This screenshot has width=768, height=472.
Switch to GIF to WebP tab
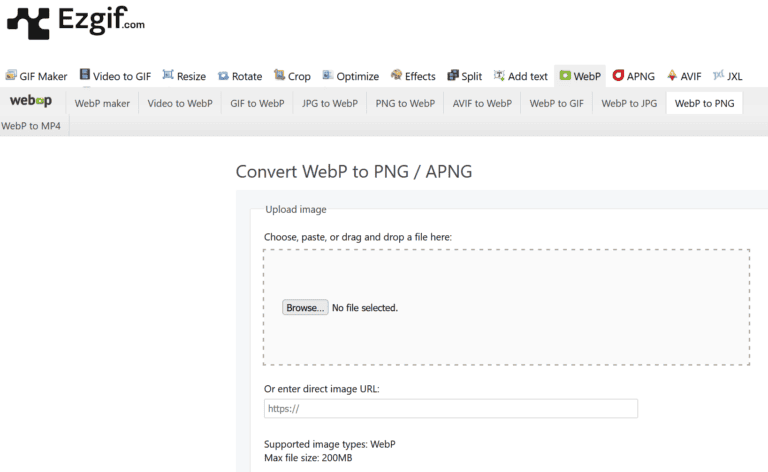[257, 103]
